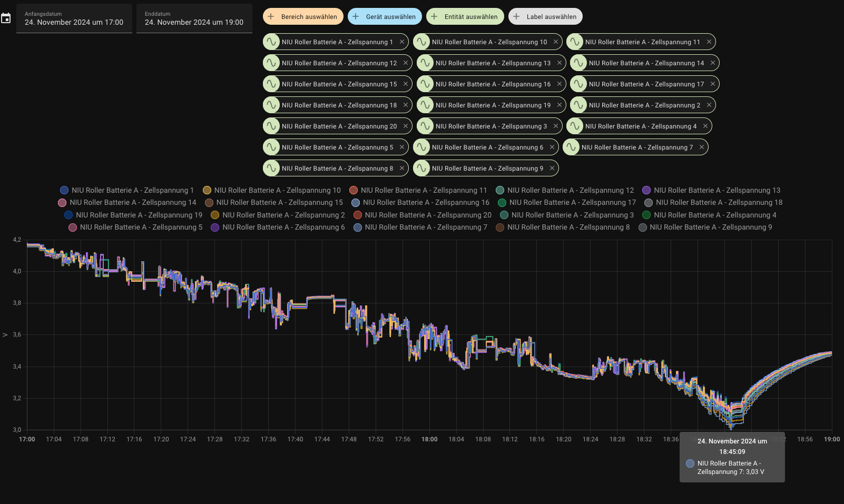Viewport: 844px width, 504px height.
Task: Click the plus icon on Bereich auswählen
Action: [271, 16]
